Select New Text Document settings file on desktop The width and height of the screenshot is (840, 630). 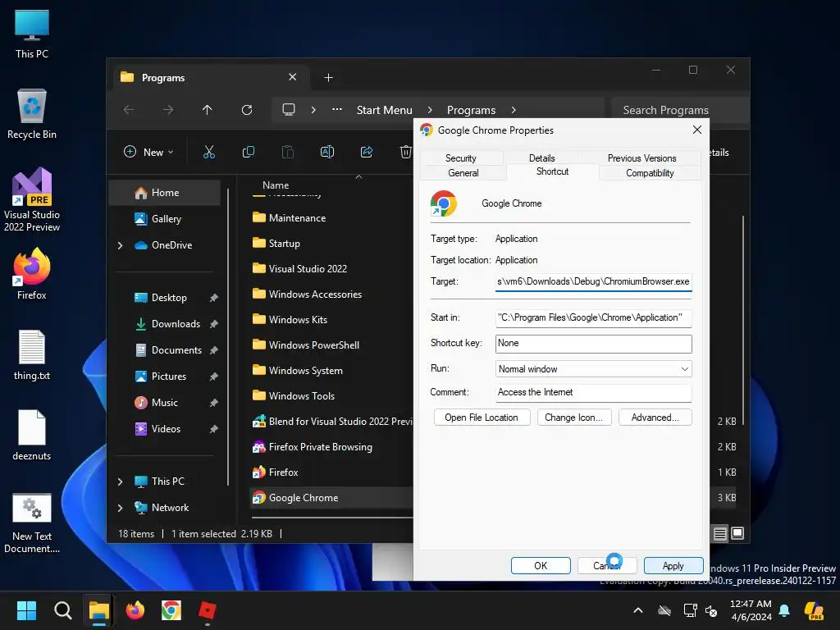point(32,523)
